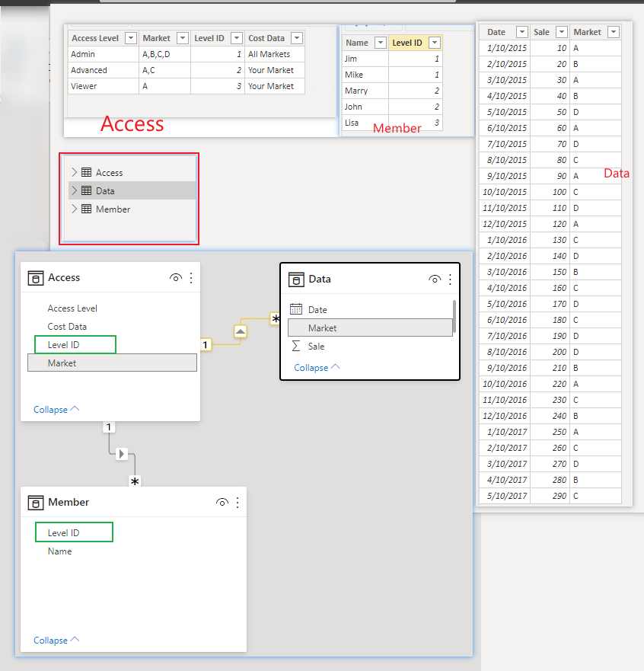
Task: Click the 5/10/2017 date cell
Action: (x=505, y=496)
